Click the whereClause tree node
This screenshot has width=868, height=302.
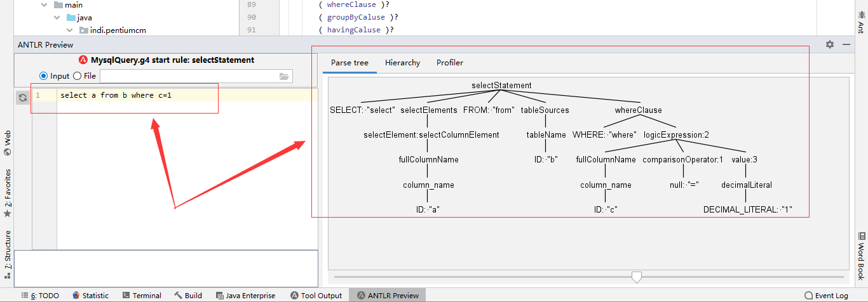[638, 110]
